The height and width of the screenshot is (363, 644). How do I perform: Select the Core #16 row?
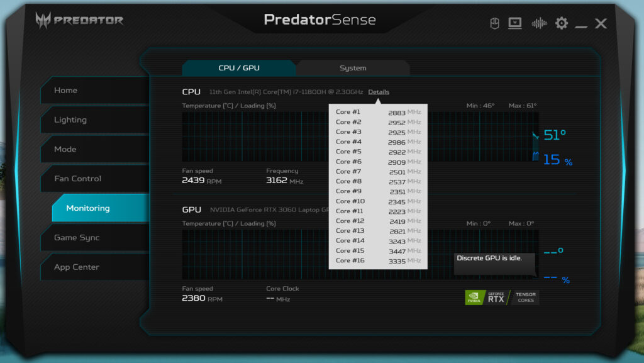coord(378,260)
